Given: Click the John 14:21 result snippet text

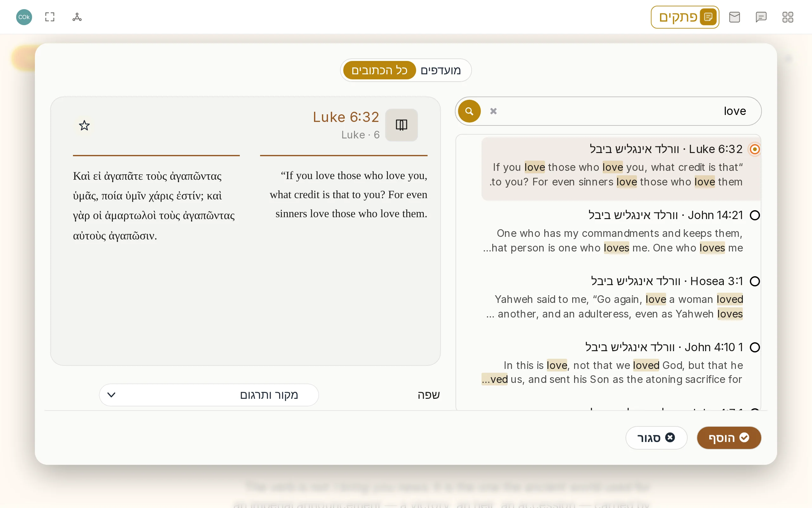Looking at the screenshot, I should [613, 241].
